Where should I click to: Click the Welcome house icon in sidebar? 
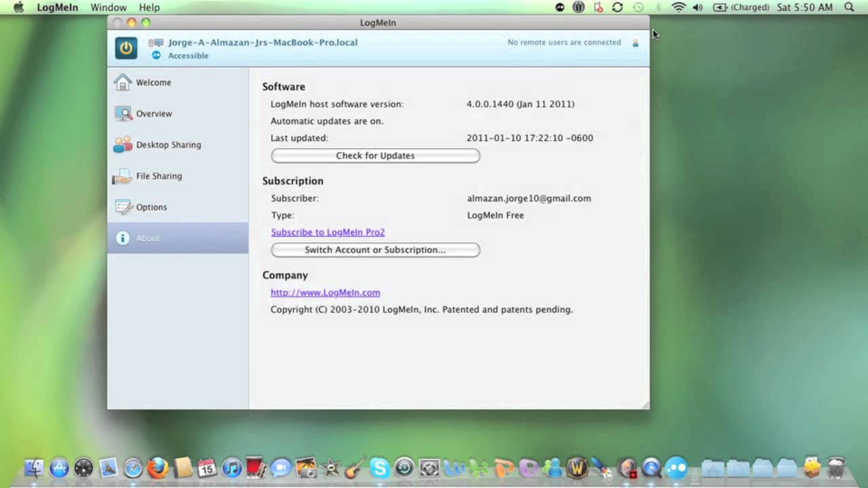point(123,83)
